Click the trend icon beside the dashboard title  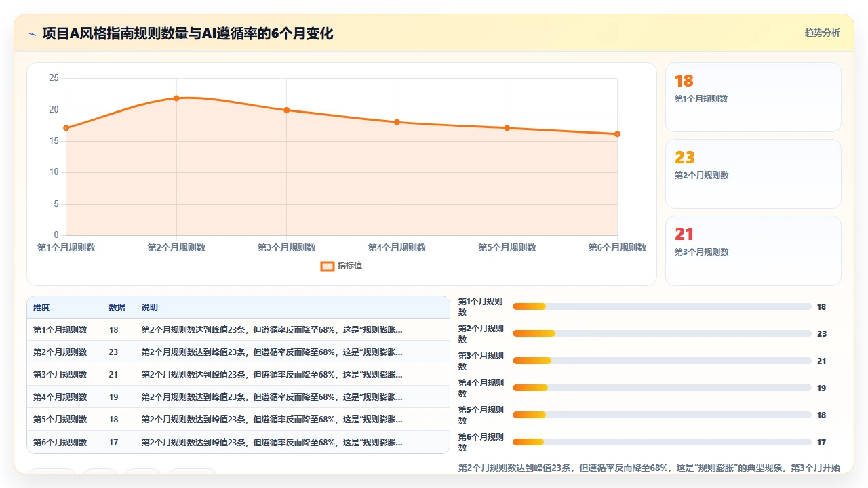[33, 34]
